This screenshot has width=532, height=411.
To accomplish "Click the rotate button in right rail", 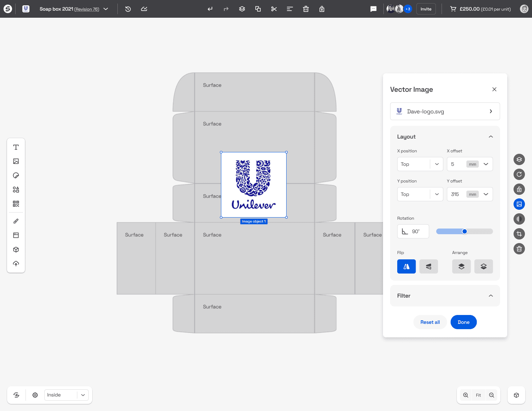I will [519, 174].
